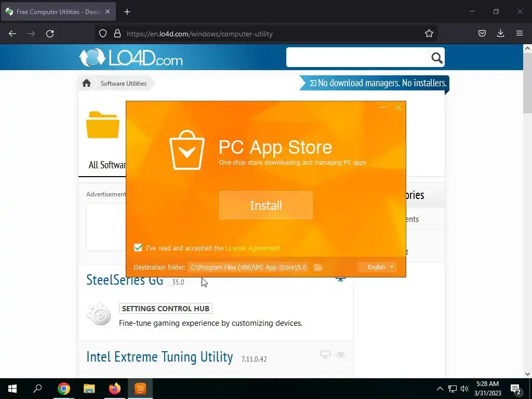This screenshot has width=532, height=399.
Task: Click the page vertical scrollbar thumb
Action: click(527, 84)
